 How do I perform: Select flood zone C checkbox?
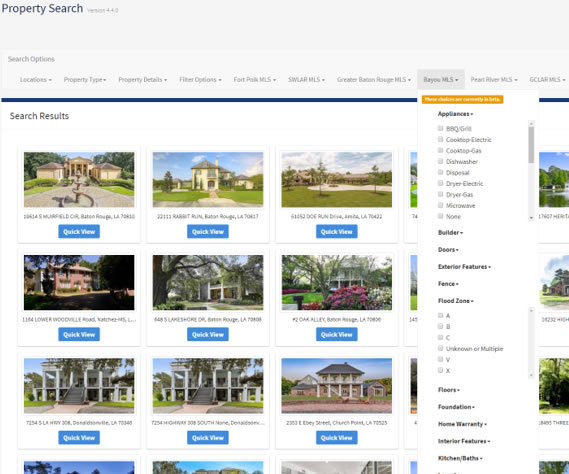tap(441, 337)
